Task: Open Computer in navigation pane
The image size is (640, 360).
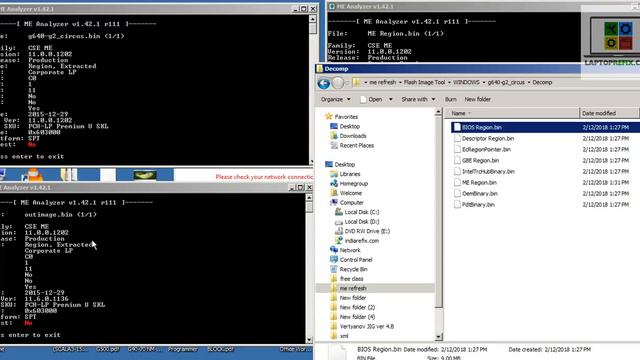Action: 351,202
